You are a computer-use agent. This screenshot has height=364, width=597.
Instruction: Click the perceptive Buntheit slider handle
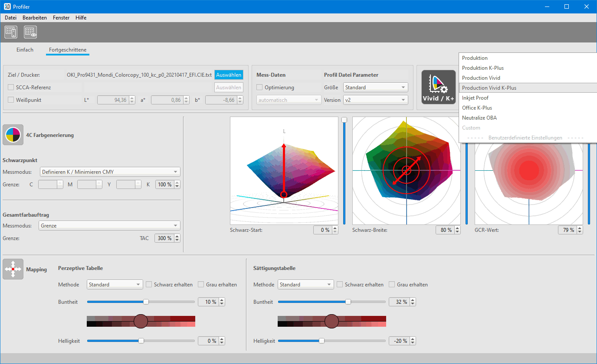coord(146,302)
